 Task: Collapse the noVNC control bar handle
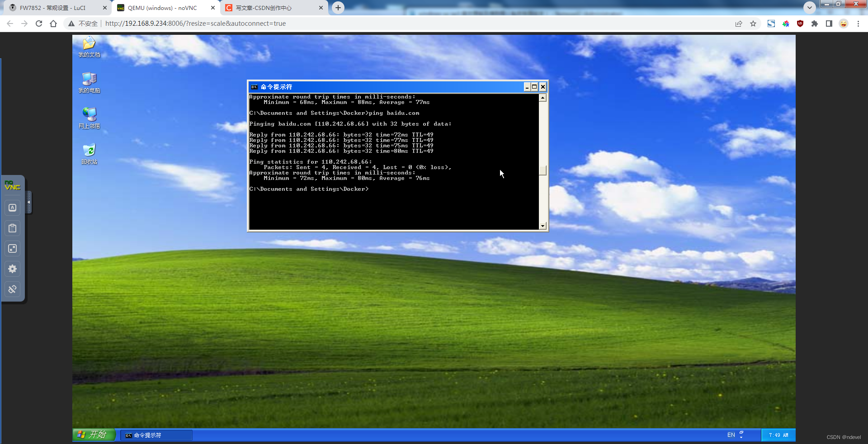pos(29,202)
